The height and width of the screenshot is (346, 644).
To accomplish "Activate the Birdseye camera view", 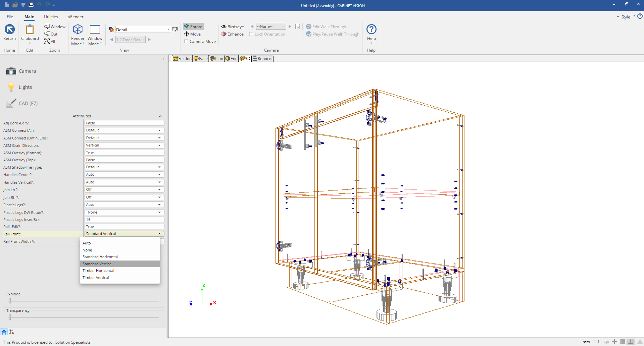I will point(232,27).
